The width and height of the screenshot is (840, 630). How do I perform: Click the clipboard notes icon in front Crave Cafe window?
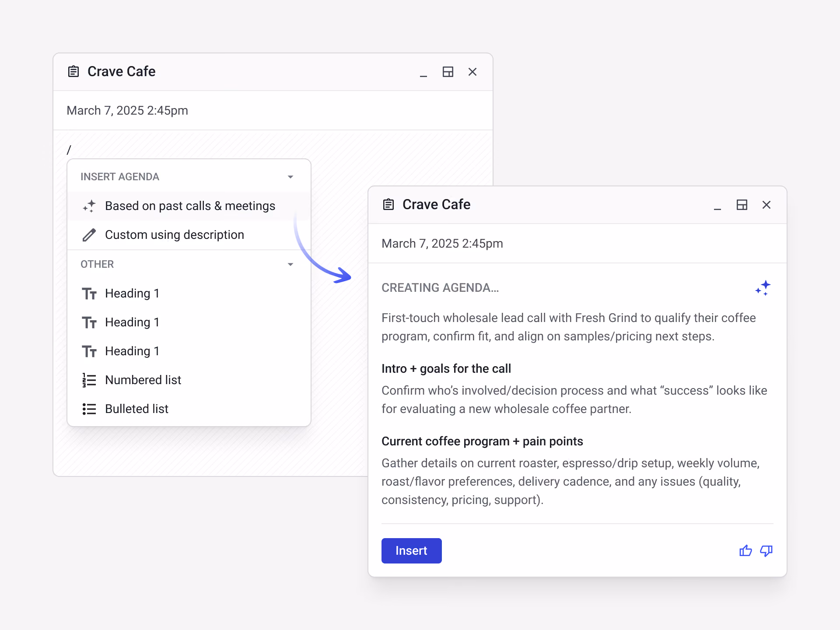tap(388, 204)
